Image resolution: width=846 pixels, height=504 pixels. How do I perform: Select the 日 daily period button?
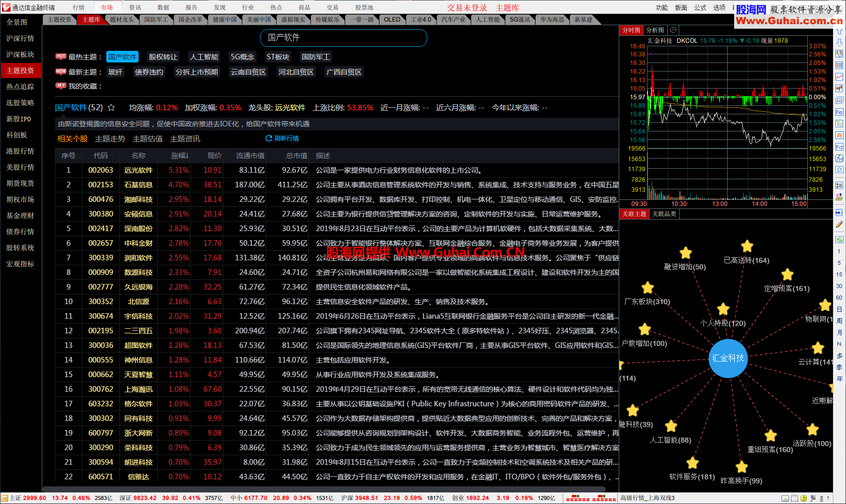839,309
